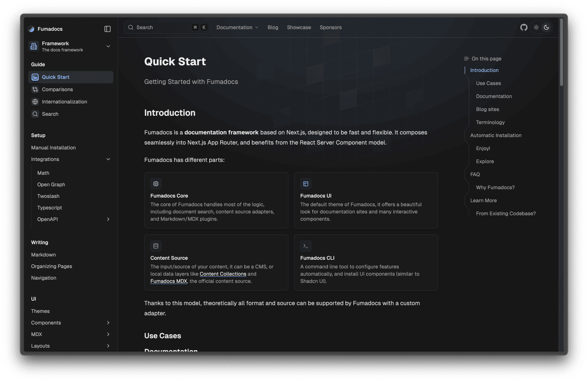This screenshot has width=588, height=382.
Task: Open the GitHub repository icon
Action: [x=524, y=27]
